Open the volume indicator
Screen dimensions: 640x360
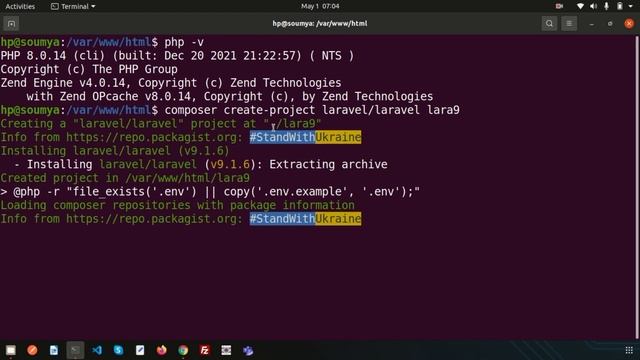[593, 6]
